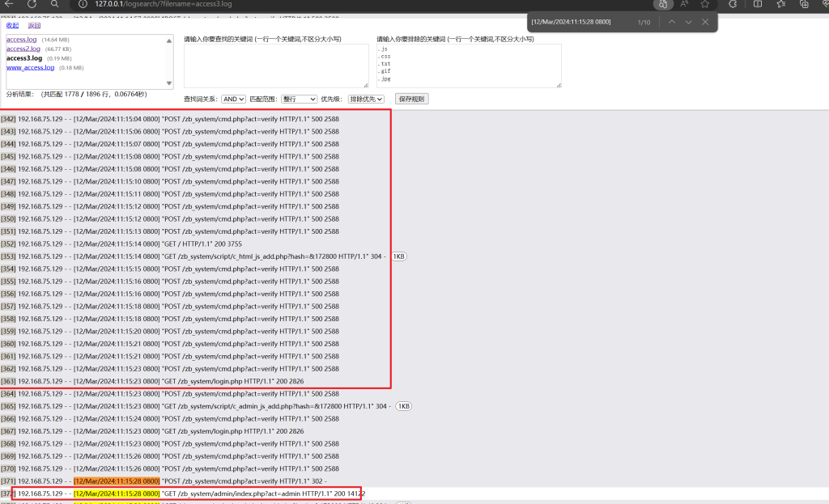Open access2.log file link
The height and width of the screenshot is (504, 829).
tap(23, 49)
